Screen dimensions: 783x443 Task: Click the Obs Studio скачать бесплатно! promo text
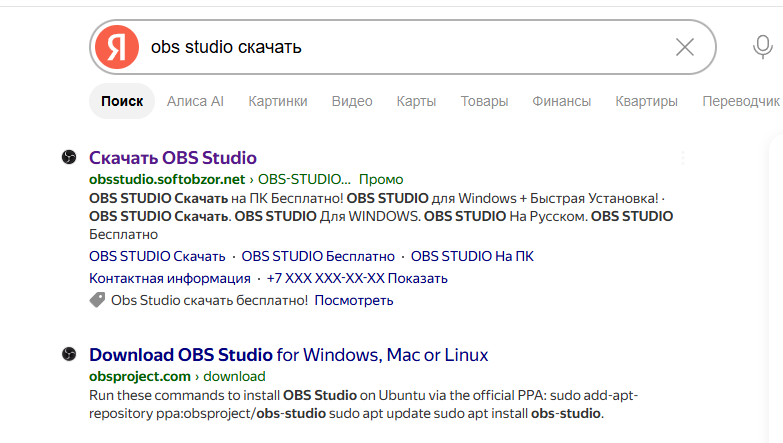tap(209, 300)
